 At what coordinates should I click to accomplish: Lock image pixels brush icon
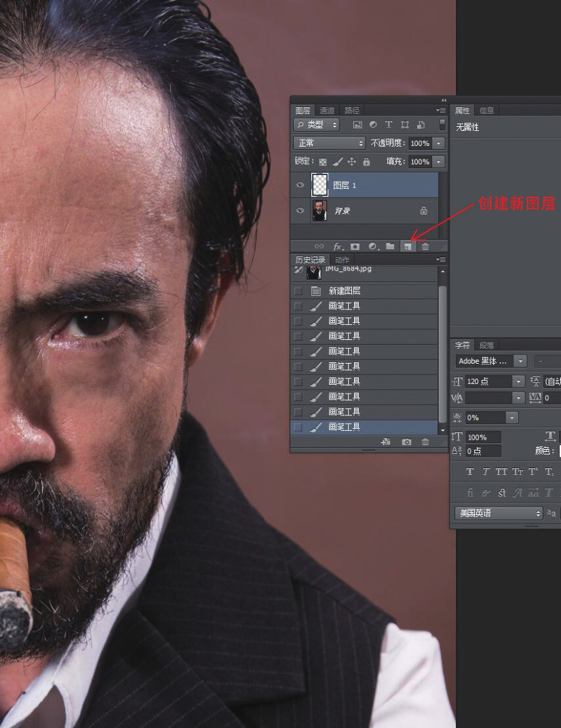(x=337, y=161)
